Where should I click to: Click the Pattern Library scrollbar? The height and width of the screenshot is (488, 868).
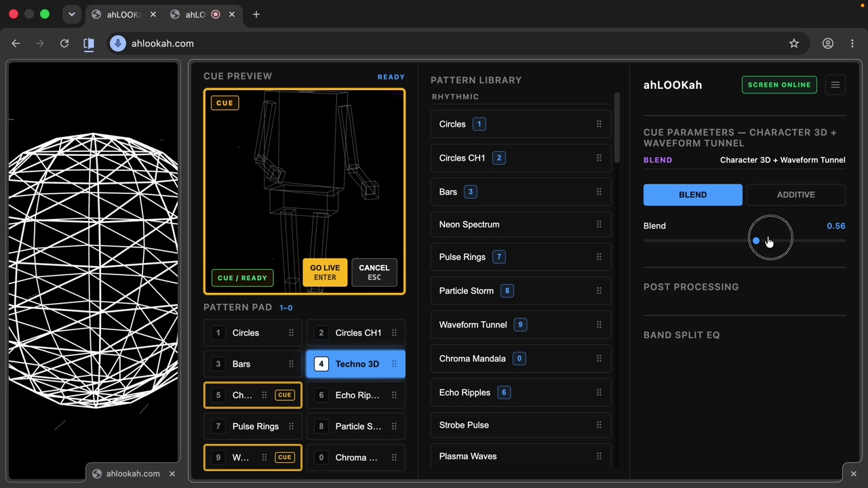[616, 129]
